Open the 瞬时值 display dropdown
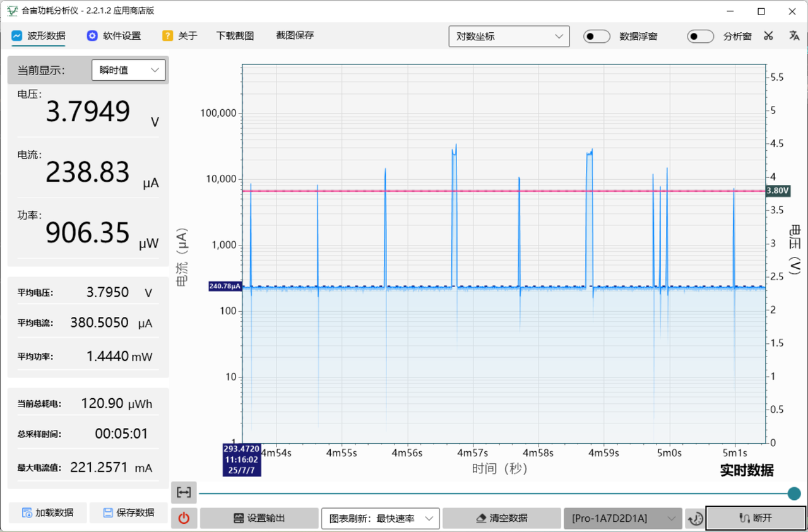 (129, 70)
